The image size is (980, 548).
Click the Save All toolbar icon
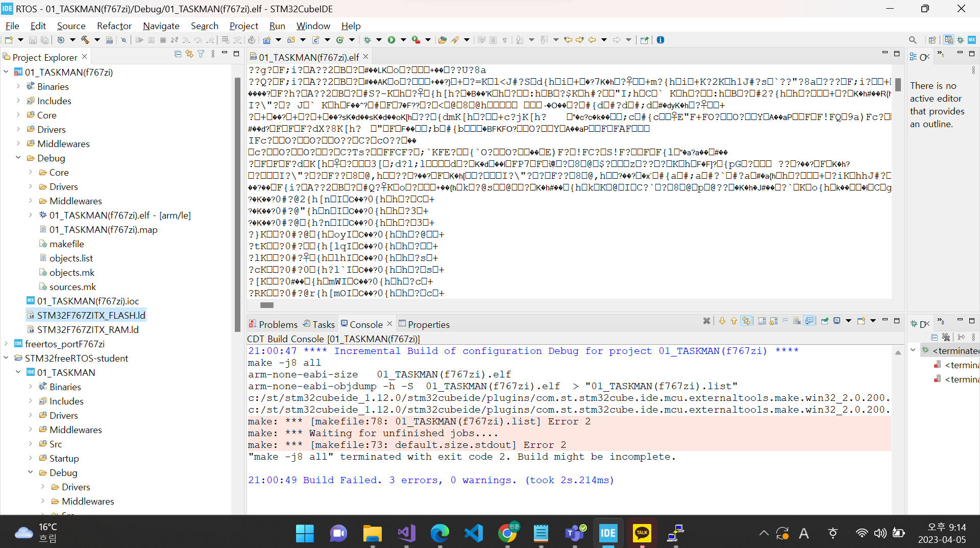pos(45,40)
